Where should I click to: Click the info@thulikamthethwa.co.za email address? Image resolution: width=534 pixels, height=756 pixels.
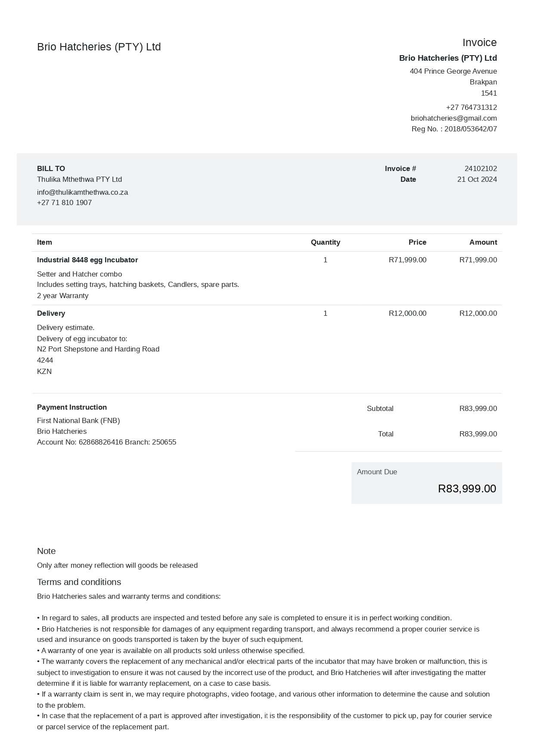(82, 192)
